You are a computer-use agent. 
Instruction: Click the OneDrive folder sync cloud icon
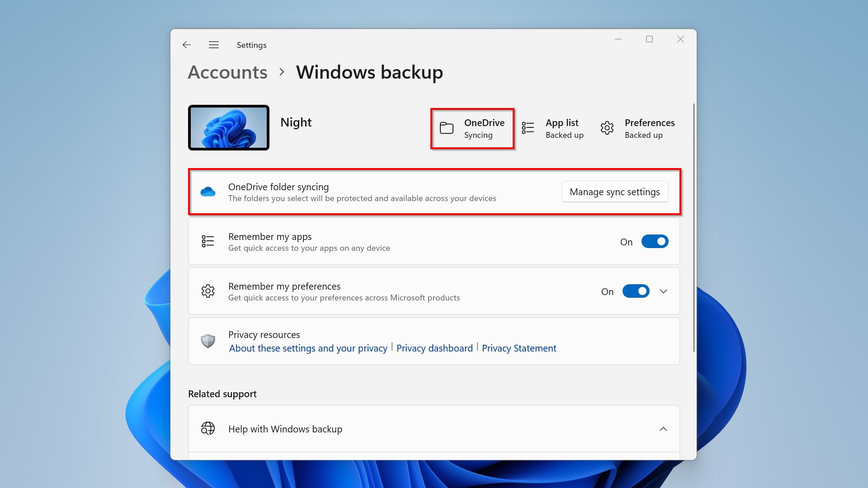[208, 191]
